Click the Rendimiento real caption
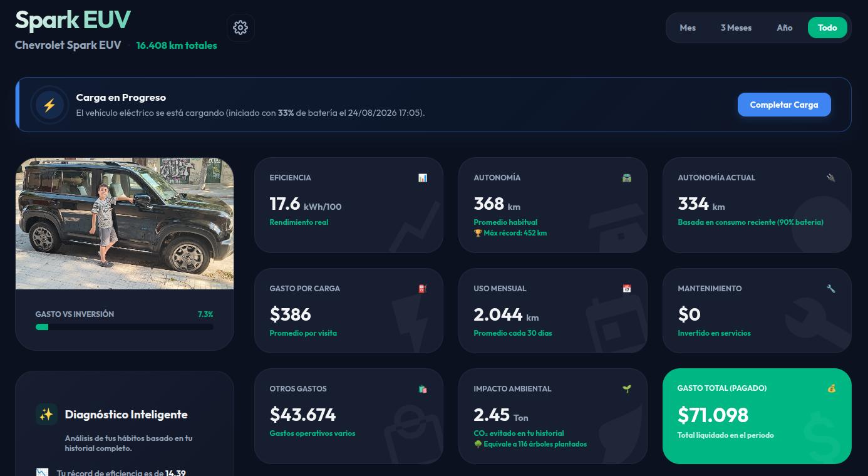Image resolution: width=868 pixels, height=476 pixels. point(299,222)
